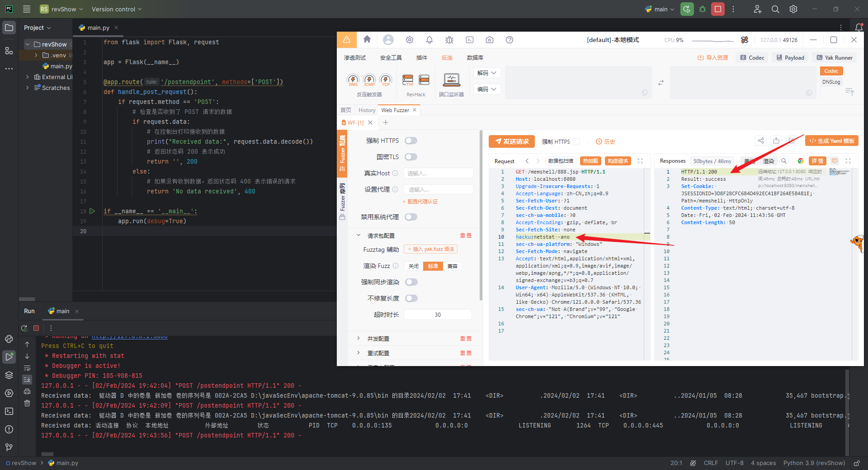868x470 pixels.
Task: Select the TCP reverse trigger icon
Action: 386,80
